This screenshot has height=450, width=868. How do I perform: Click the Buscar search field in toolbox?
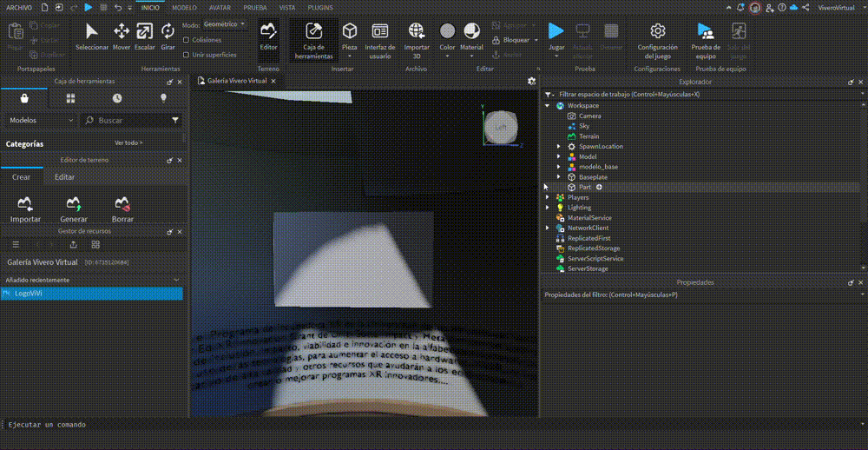tap(130, 121)
